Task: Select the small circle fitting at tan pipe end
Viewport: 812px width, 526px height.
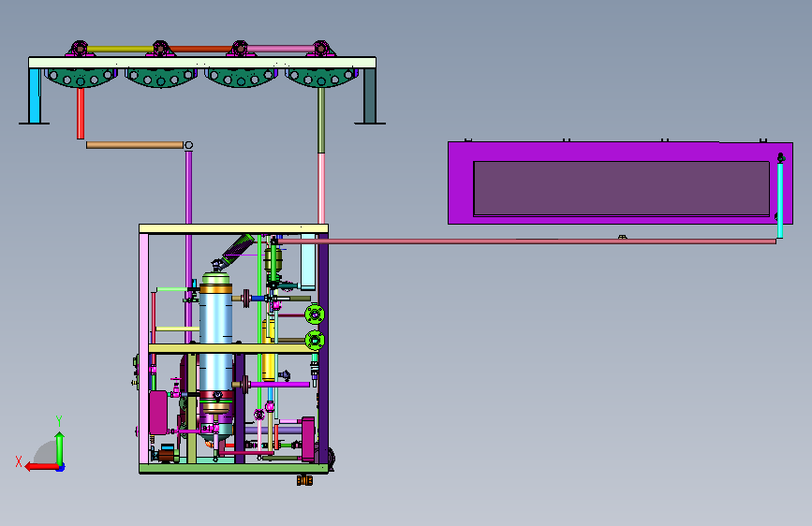Action: 189,145
